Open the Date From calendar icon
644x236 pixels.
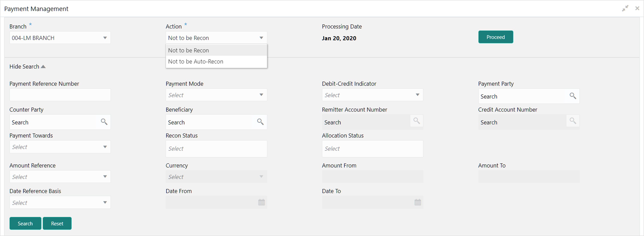point(261,202)
